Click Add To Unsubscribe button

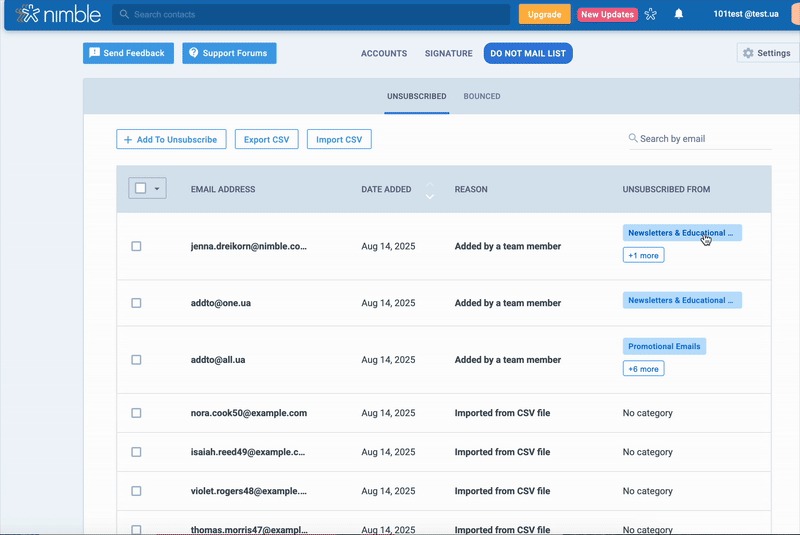point(171,140)
